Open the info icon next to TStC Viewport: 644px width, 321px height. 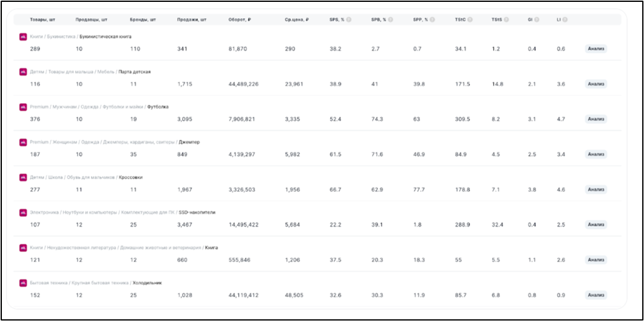pyautogui.click(x=470, y=19)
